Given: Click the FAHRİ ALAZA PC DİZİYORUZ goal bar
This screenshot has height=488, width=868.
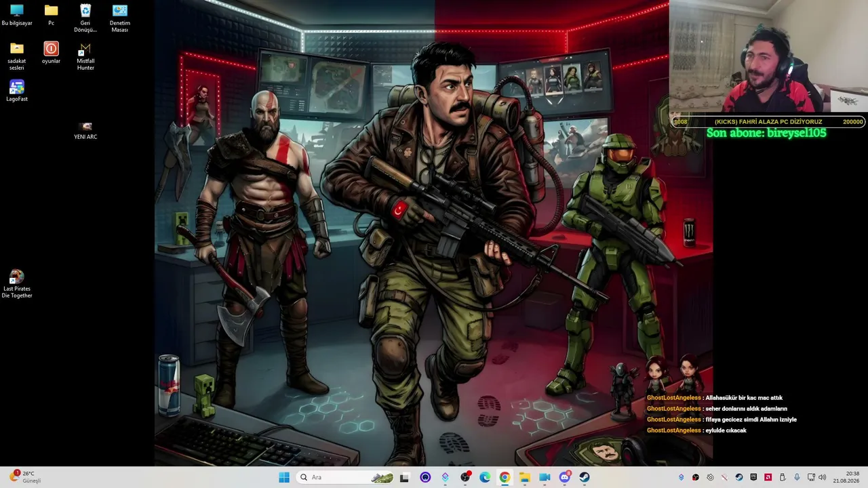Looking at the screenshot, I should point(768,122).
